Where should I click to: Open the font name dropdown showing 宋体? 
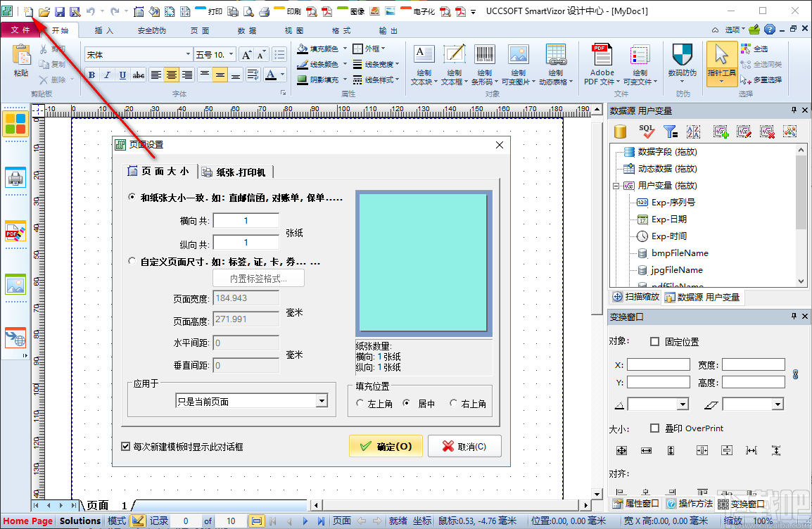click(189, 53)
